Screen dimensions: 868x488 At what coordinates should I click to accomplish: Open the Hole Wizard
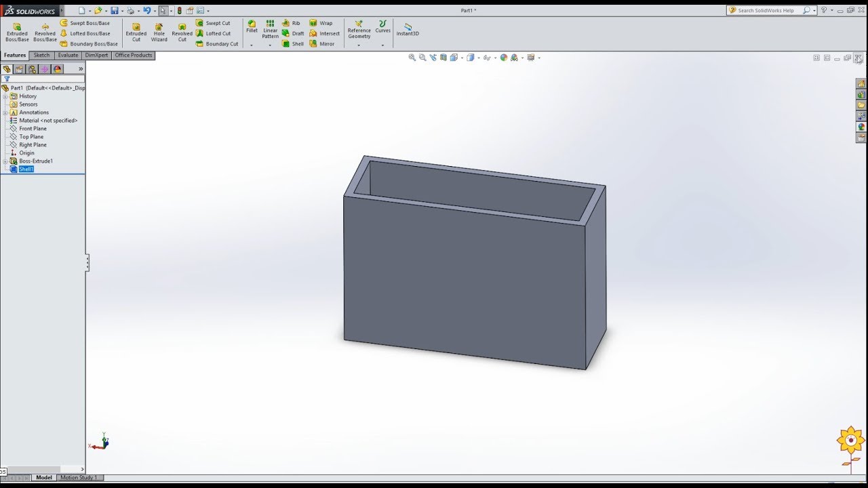pyautogui.click(x=159, y=32)
